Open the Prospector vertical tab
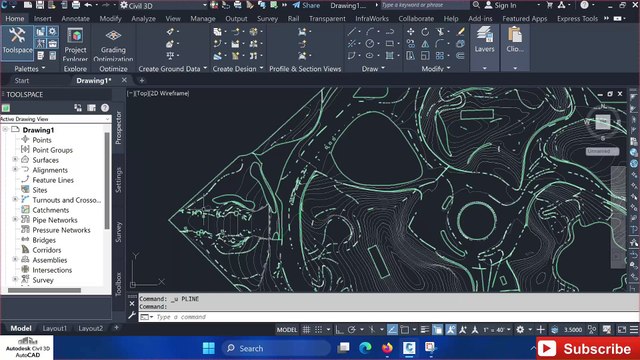This screenshot has height=360, width=640. [118, 128]
